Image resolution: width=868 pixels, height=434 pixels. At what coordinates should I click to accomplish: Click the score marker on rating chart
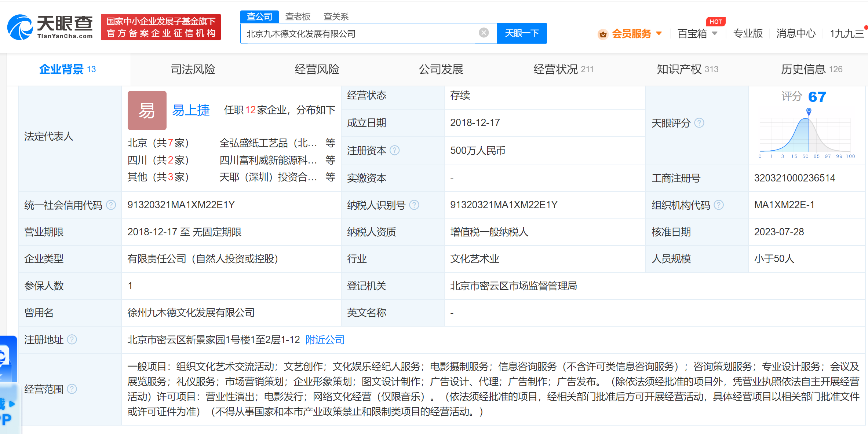point(809,111)
